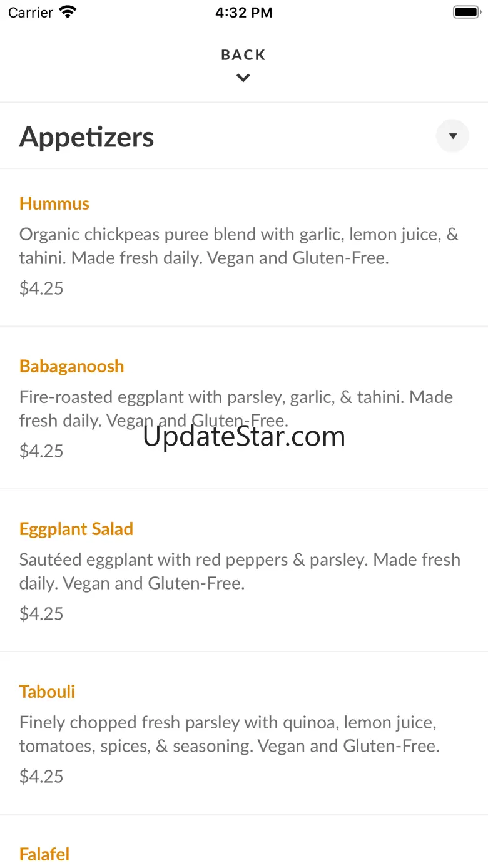This screenshot has width=488, height=868.
Task: Click the Babaganoosh $4.25 price
Action: (x=41, y=451)
